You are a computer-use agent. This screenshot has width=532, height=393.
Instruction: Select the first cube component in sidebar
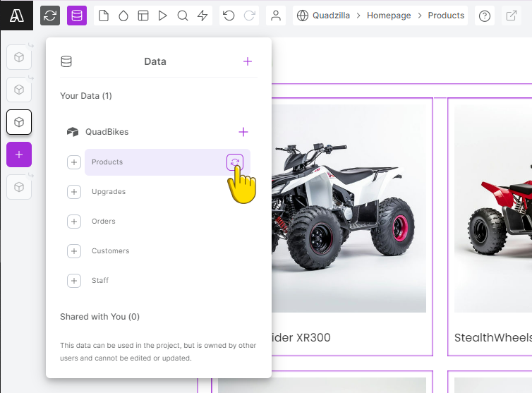[19, 57]
